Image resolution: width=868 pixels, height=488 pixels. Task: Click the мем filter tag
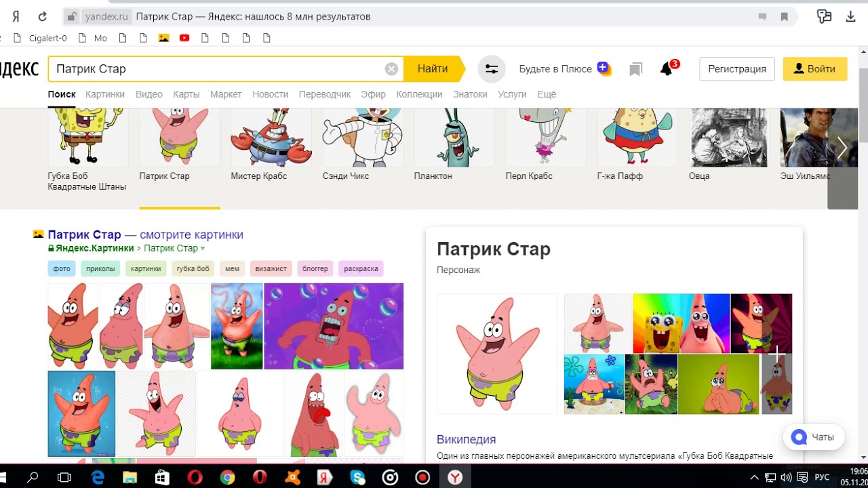pyautogui.click(x=232, y=268)
